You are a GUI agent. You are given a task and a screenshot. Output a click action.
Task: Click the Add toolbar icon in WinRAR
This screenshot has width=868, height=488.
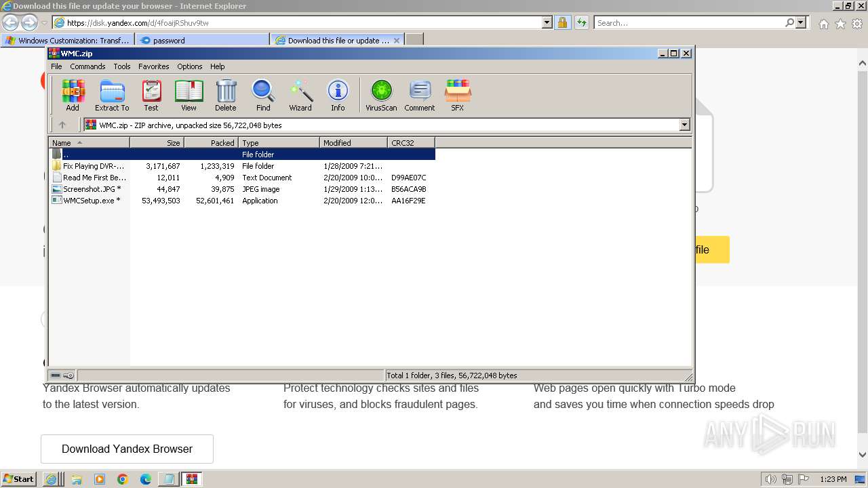click(x=73, y=95)
